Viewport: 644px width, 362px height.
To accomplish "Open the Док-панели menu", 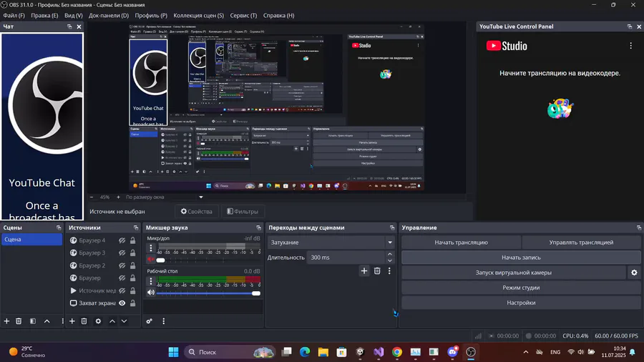I will [109, 16].
